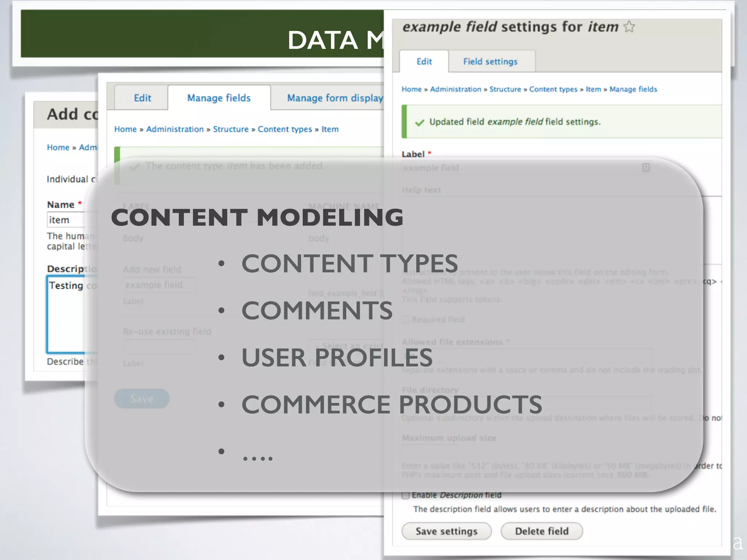This screenshot has width=747, height=560.
Task: Switch to the Field settings tab
Action: 490,61
